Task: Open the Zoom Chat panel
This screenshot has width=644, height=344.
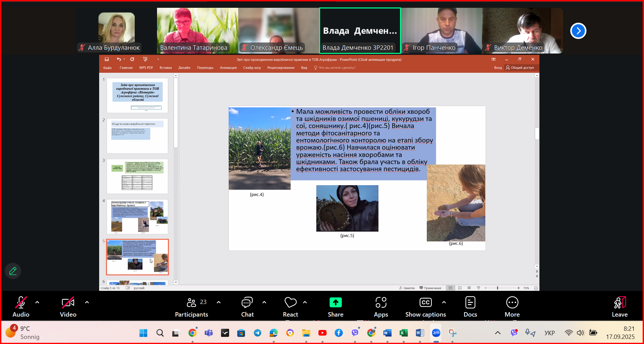Action: 247,307
